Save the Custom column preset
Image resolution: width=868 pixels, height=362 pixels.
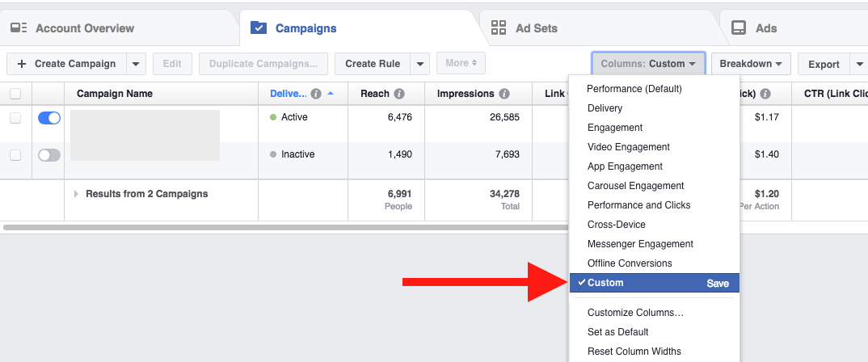tap(718, 284)
